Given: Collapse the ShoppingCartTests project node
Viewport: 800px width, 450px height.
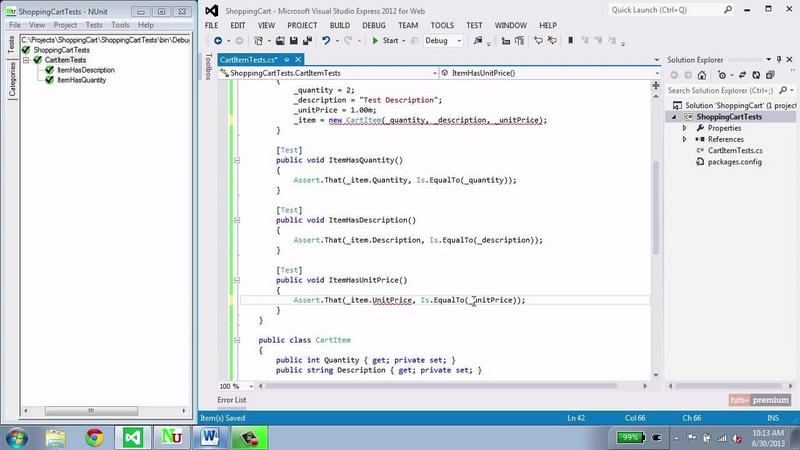Looking at the screenshot, I should [x=674, y=117].
